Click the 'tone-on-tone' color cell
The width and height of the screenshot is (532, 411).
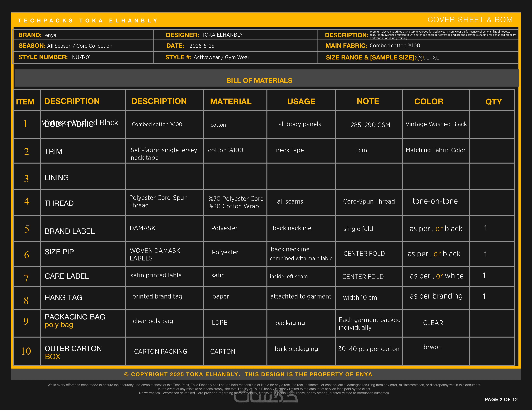coord(435,201)
